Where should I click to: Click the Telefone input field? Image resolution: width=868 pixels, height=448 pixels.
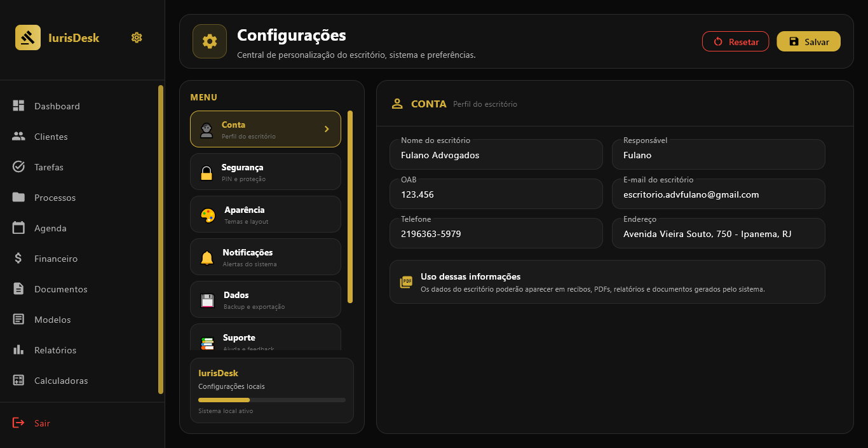point(496,233)
